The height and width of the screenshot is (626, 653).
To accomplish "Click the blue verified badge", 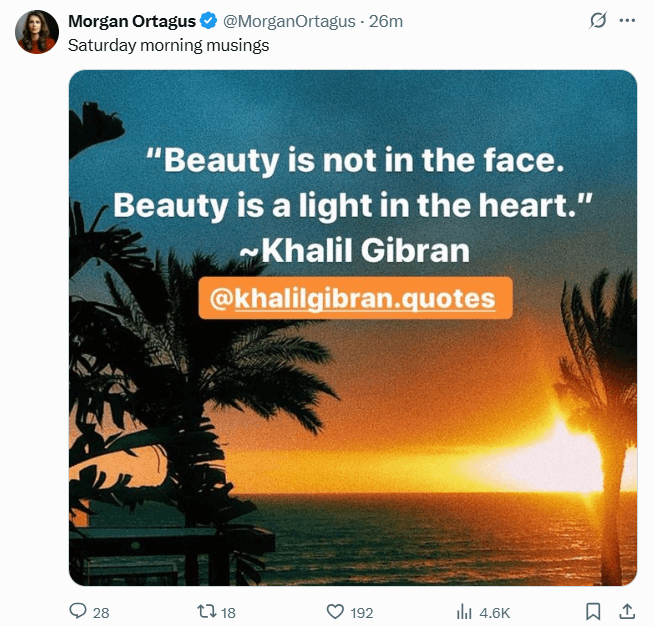I will (209, 21).
